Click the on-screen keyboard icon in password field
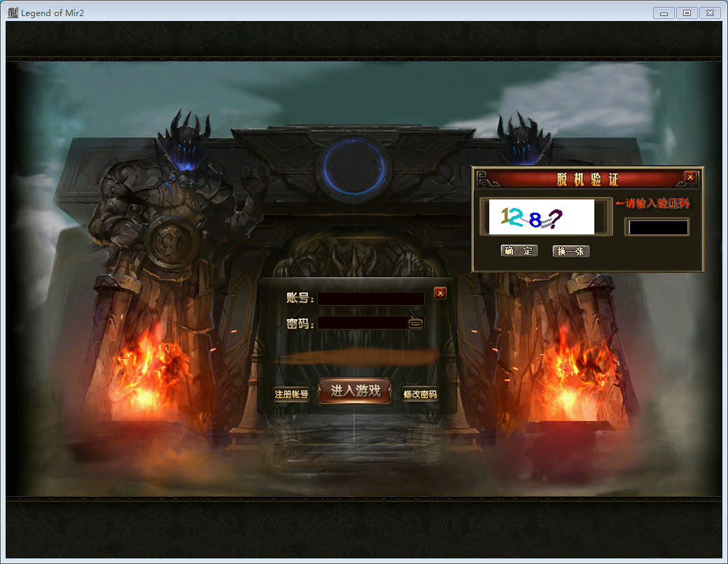The width and height of the screenshot is (728, 564). pos(416,323)
